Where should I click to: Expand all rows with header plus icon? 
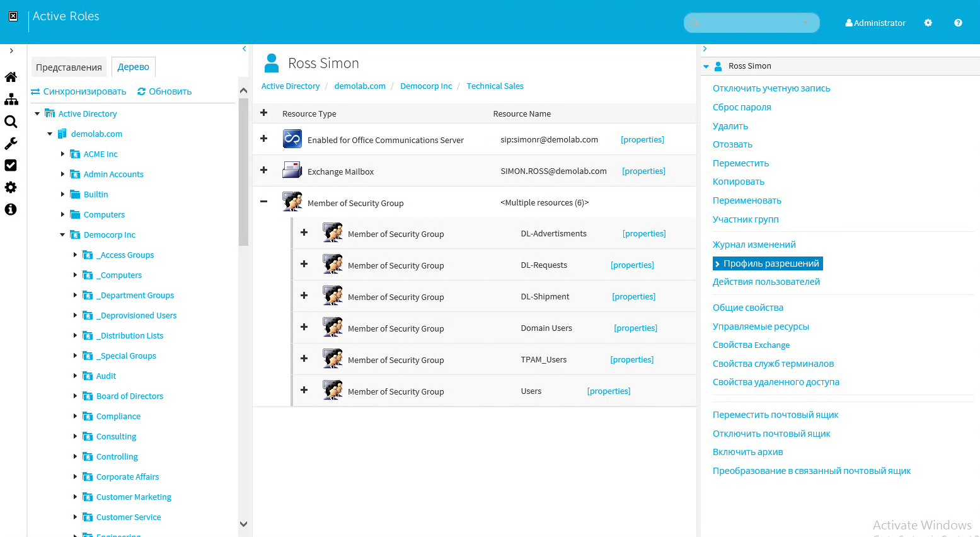(x=264, y=113)
